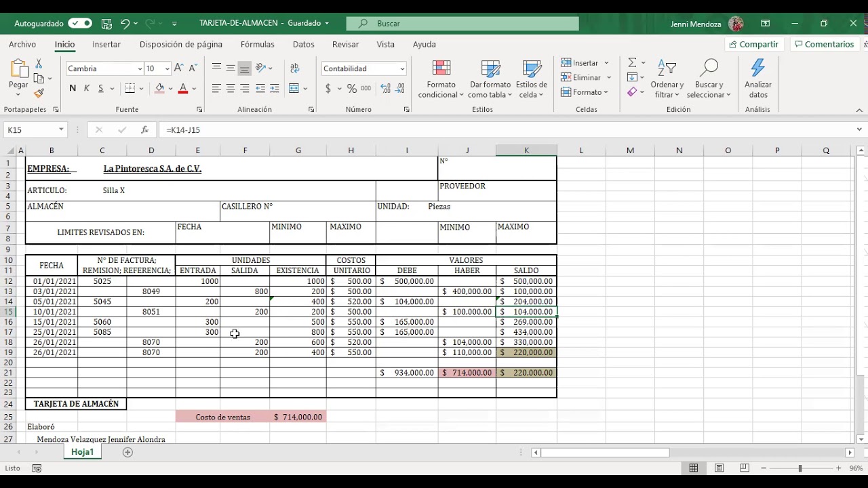Open the Comentarios pane button
The height and width of the screenshot is (488, 868).
tap(825, 44)
